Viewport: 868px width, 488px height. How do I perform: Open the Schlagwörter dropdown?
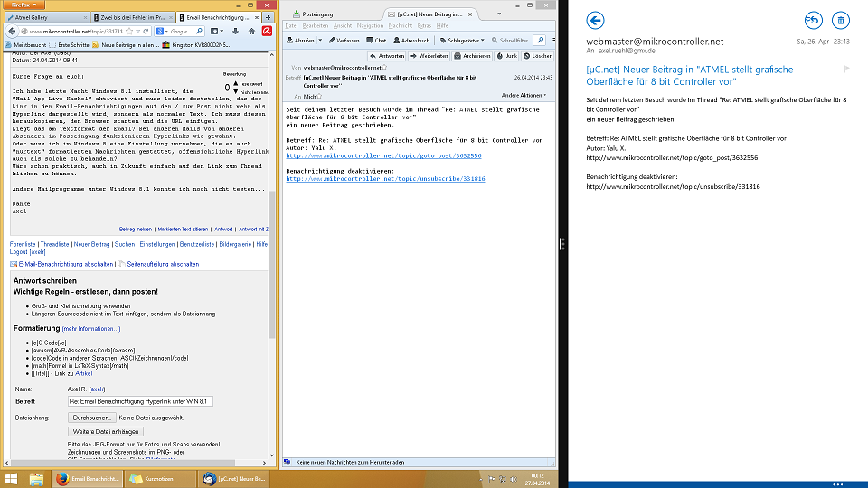(462, 41)
